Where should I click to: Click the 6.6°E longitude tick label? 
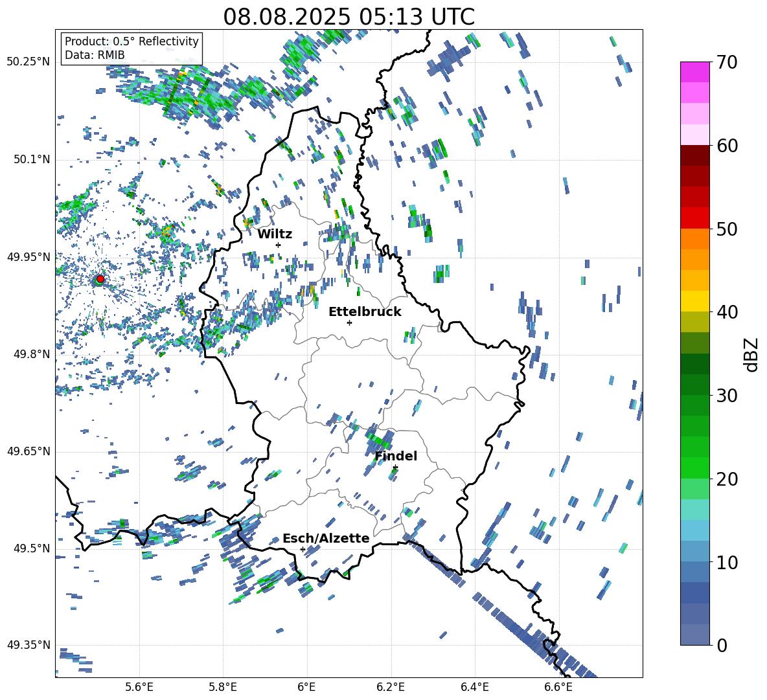click(558, 687)
